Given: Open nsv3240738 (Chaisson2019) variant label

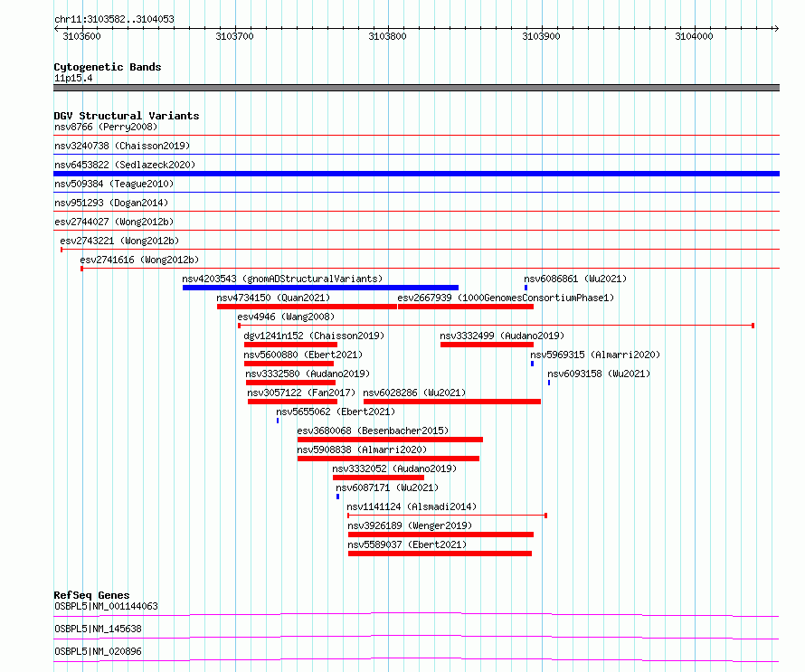Looking at the screenshot, I should pos(122,146).
